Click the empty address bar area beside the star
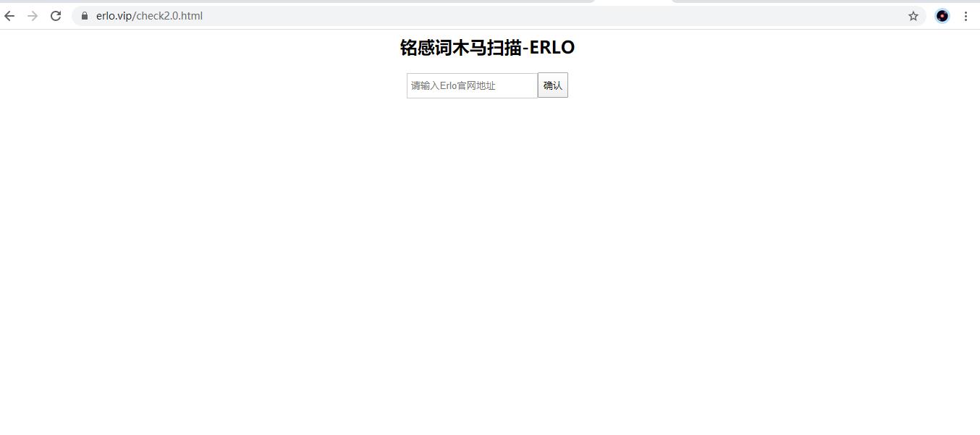The width and height of the screenshot is (980, 435). pos(550,16)
